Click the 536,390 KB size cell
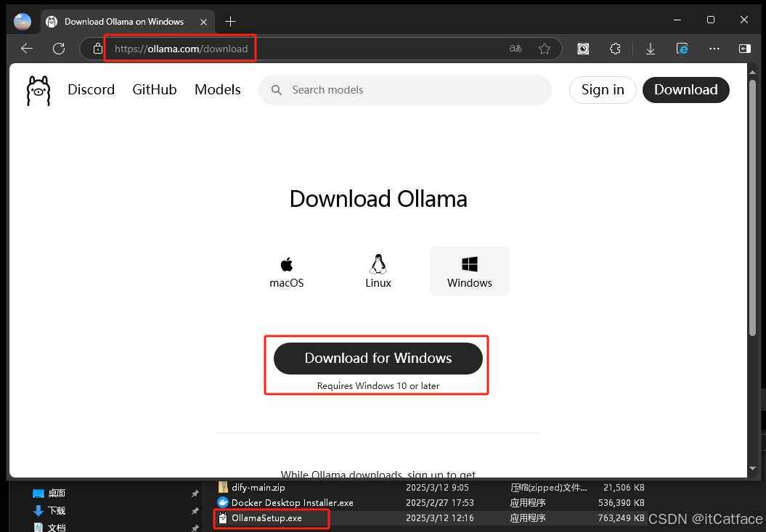 (x=621, y=503)
